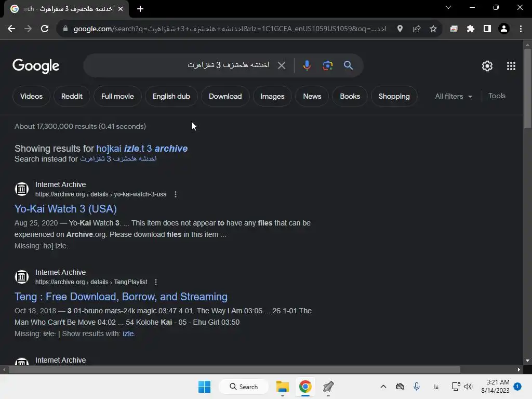
Task: Open the Windows Start menu
Action: point(204,387)
